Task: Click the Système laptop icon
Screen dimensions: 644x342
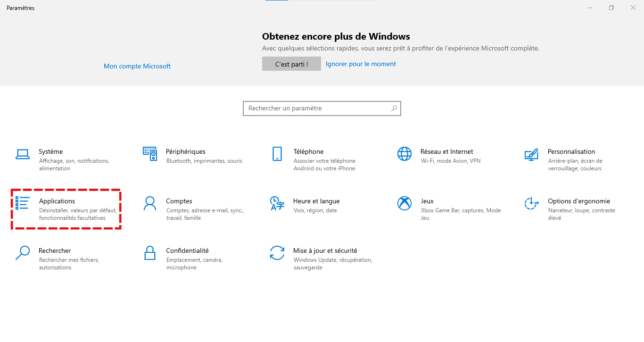Action: pos(22,154)
